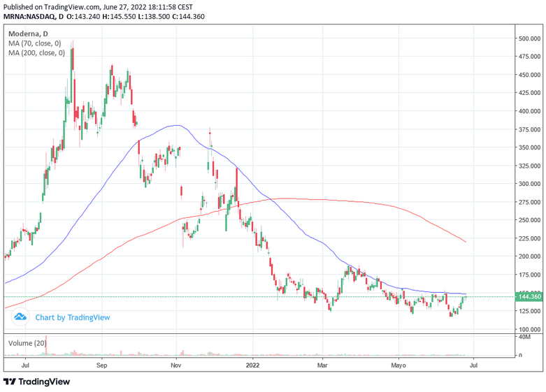Click the "Mayo" time axis label
This screenshot has height=392, width=546.
(398, 365)
